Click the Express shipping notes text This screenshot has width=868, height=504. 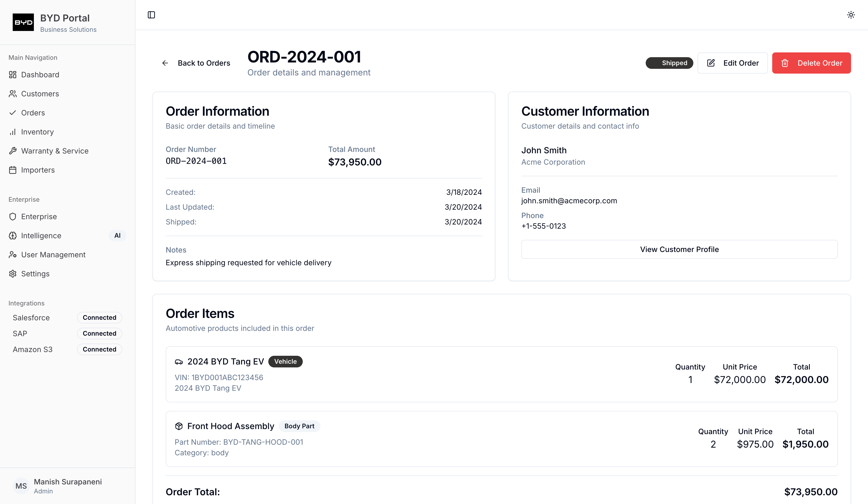coord(248,263)
